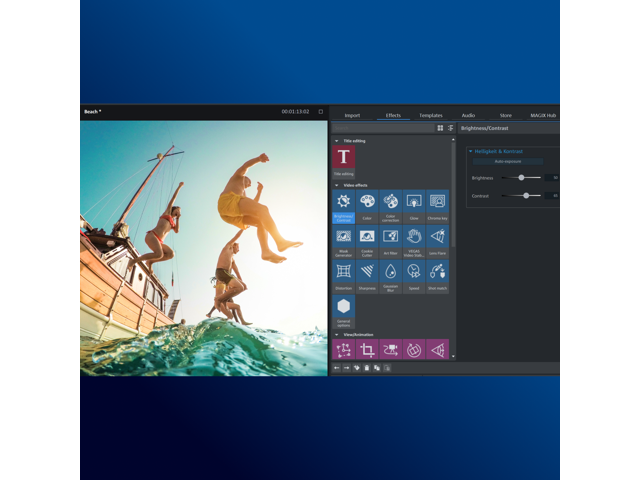Open the Chroma key effect
This screenshot has height=480, width=640.
coord(437,204)
